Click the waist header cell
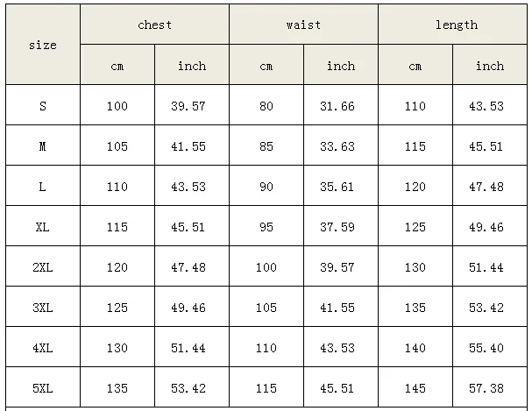The width and height of the screenshot is (532, 411). [303, 25]
